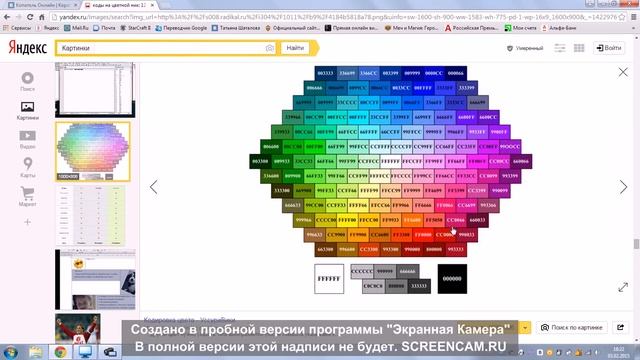Click the gray C0C0C0 swatch
This screenshot has height=360, width=640.
(373, 286)
